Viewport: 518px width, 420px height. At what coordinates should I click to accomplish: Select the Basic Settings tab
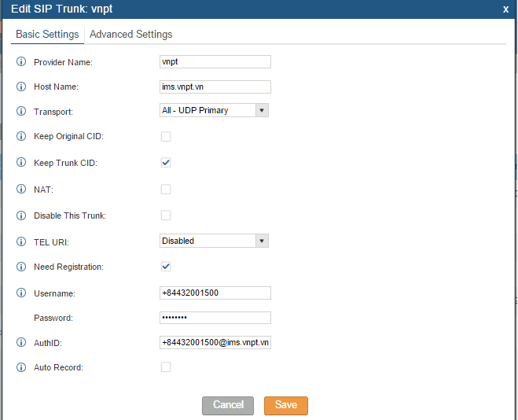point(47,35)
